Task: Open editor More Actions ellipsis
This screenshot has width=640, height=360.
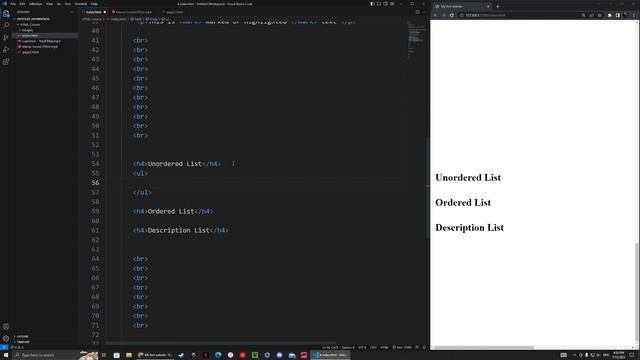Action: pyautogui.click(x=424, y=12)
